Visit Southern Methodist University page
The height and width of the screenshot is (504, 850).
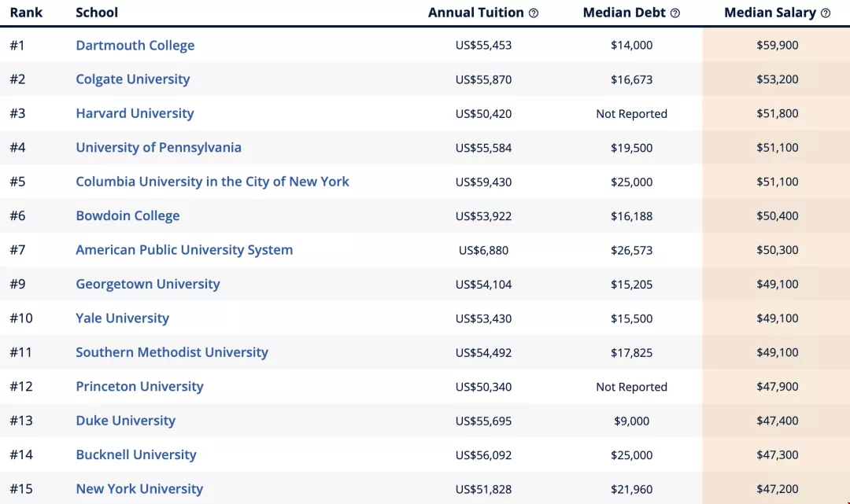point(172,352)
